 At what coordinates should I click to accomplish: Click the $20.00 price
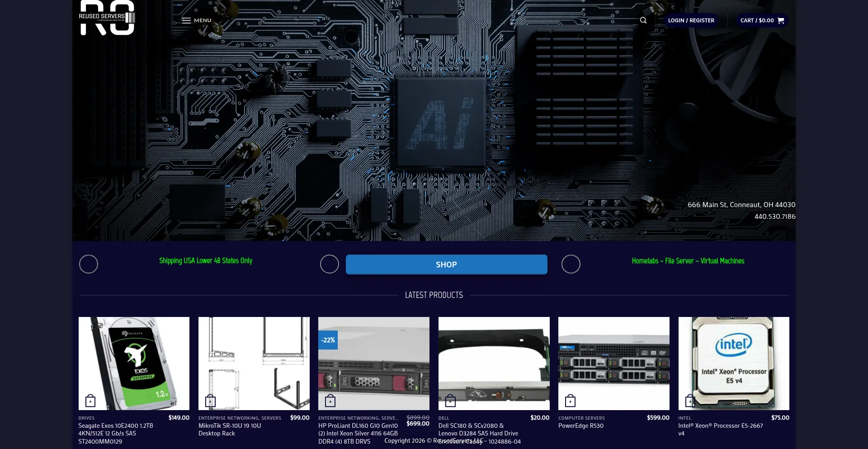pos(540,418)
